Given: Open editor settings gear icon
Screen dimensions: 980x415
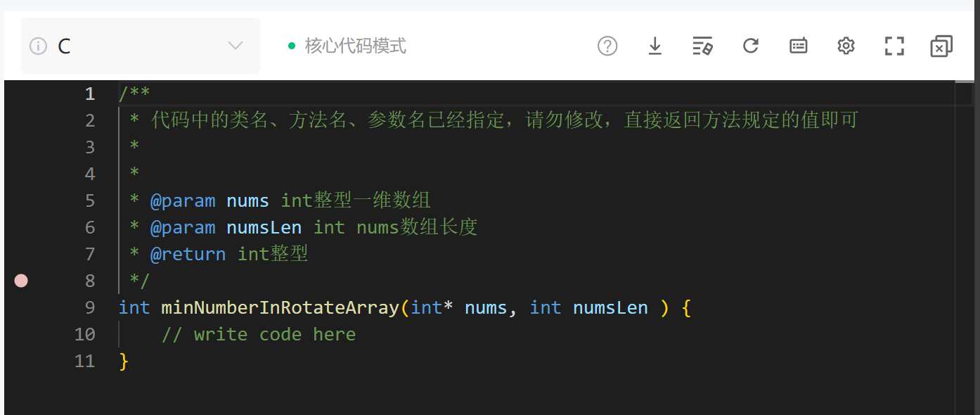Looking at the screenshot, I should coord(846,46).
